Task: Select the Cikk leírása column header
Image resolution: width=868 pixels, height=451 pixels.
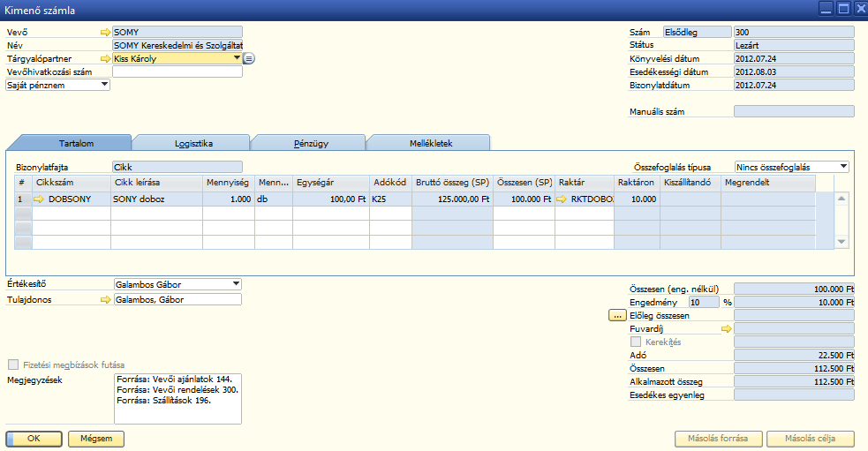Action: [x=156, y=183]
